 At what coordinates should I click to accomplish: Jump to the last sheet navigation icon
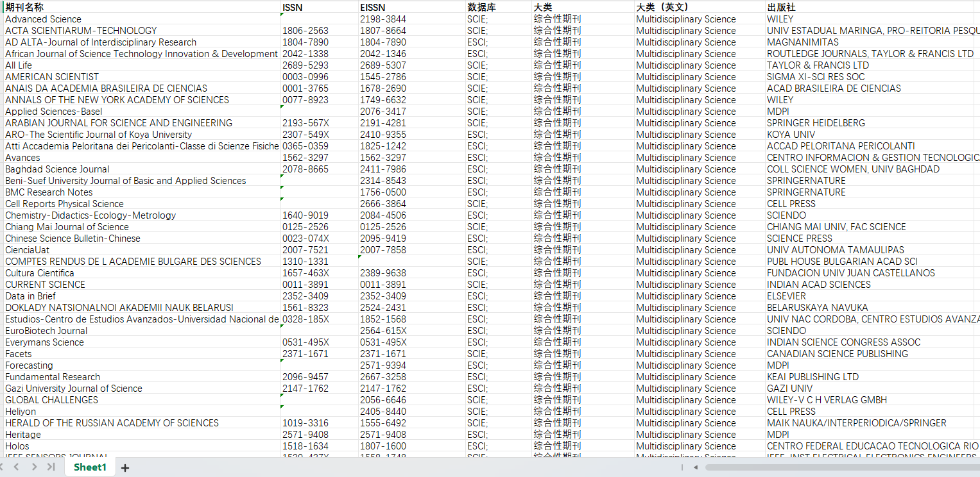51,467
